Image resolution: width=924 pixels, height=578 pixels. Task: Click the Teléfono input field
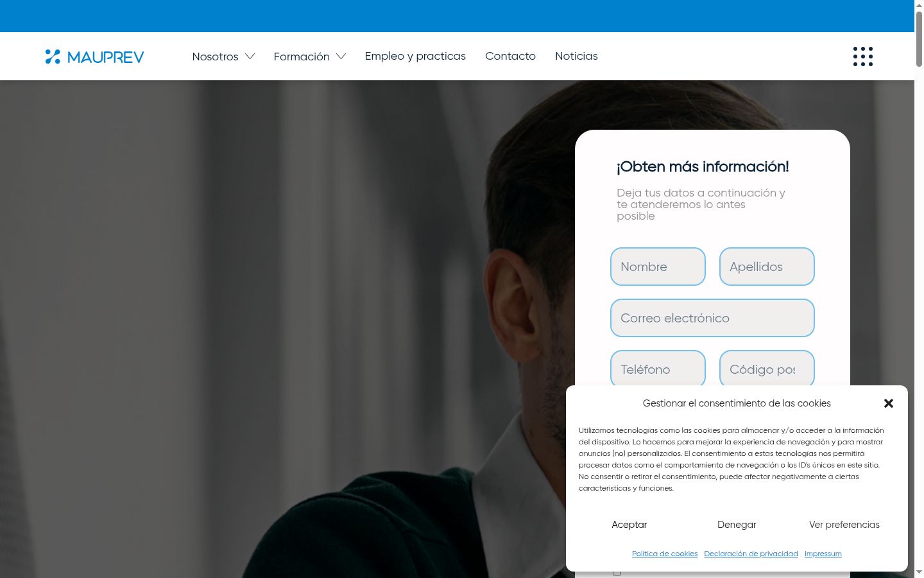click(658, 368)
